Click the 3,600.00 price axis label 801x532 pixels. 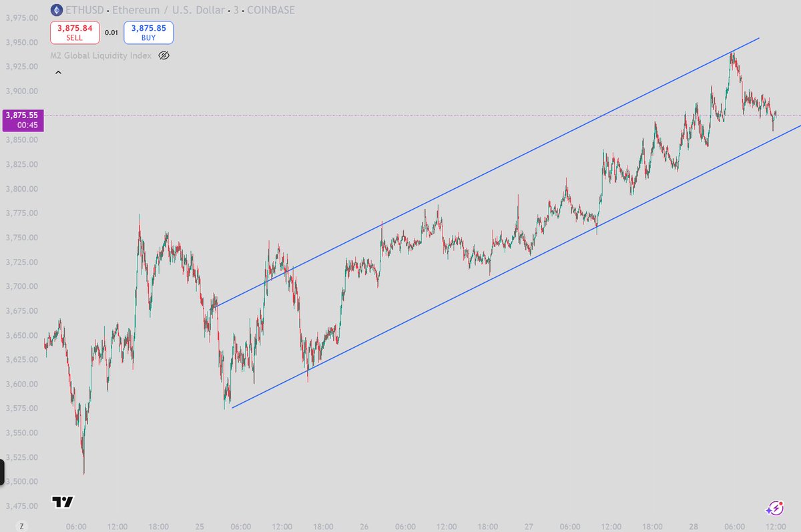21,384
